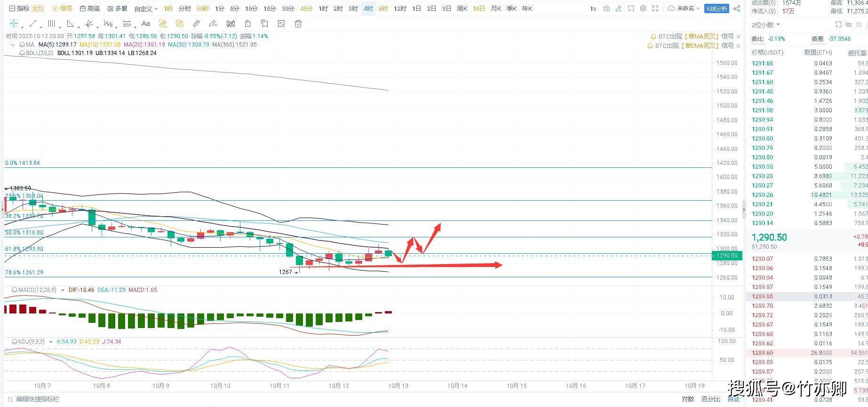Screen dimensions: 868x407
Task: Switch to the 15分 timeframe tab
Action: tap(270, 8)
